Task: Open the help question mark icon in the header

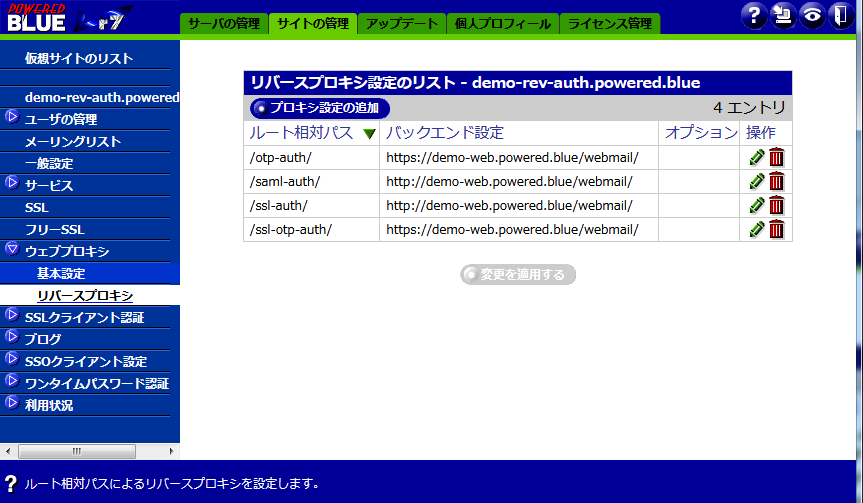Action: point(754,15)
